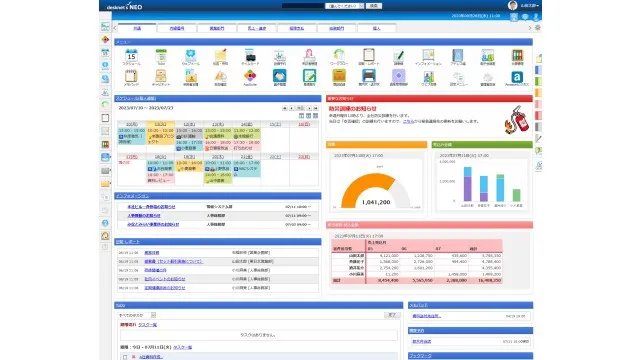This screenshot has width=640, height=360.
Task: Open the Amazon Business icon
Action: 517,77
